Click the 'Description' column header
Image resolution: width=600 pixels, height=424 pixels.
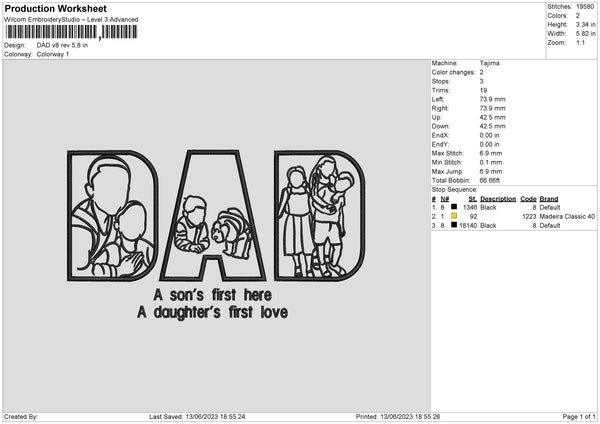tap(498, 199)
